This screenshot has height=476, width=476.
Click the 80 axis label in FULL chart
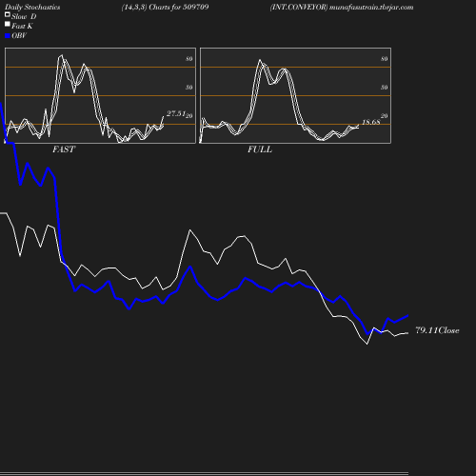(x=385, y=59)
